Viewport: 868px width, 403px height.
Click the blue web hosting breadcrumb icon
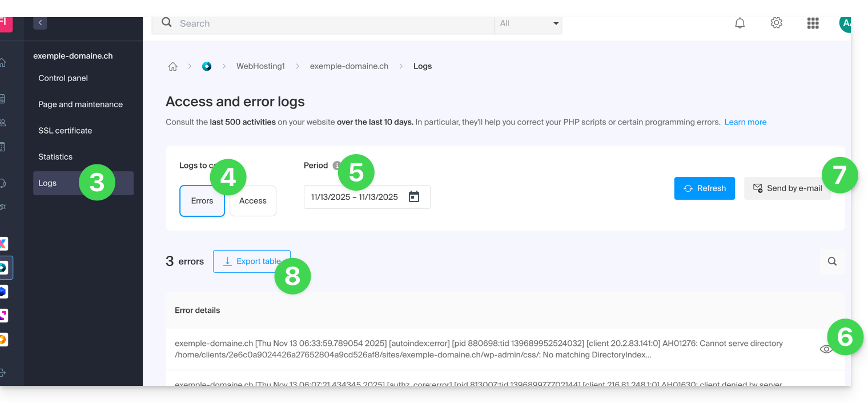pos(207,66)
